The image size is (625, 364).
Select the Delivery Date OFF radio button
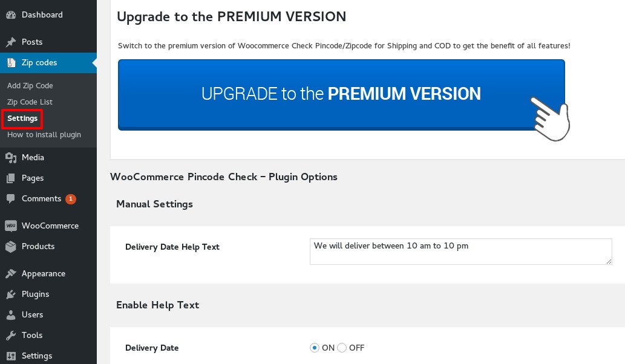(x=342, y=348)
